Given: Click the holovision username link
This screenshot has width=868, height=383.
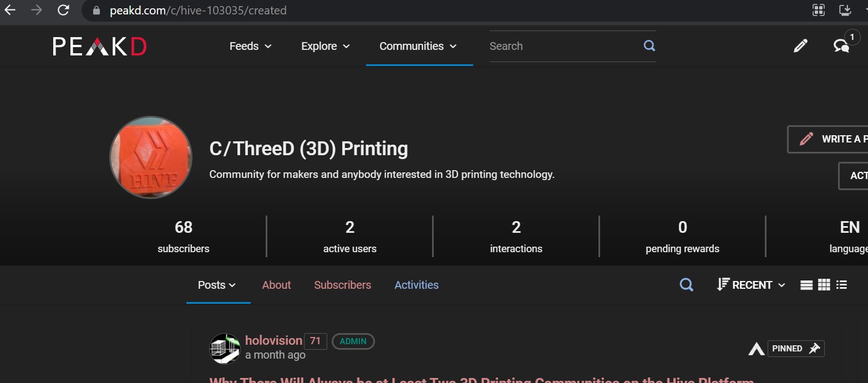Looking at the screenshot, I should (x=273, y=340).
